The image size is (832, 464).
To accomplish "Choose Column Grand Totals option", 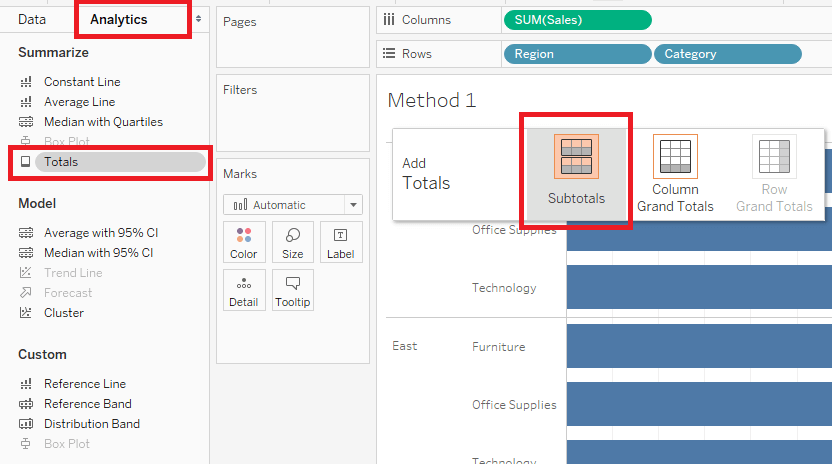I will coord(675,174).
